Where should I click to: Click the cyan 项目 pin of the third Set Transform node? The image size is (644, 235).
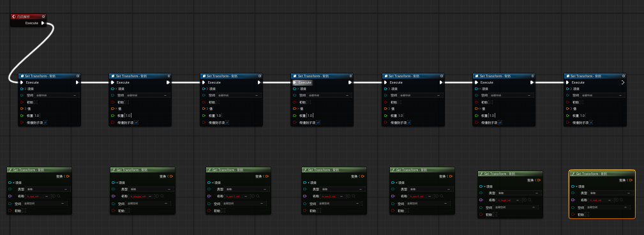[x=204, y=89]
